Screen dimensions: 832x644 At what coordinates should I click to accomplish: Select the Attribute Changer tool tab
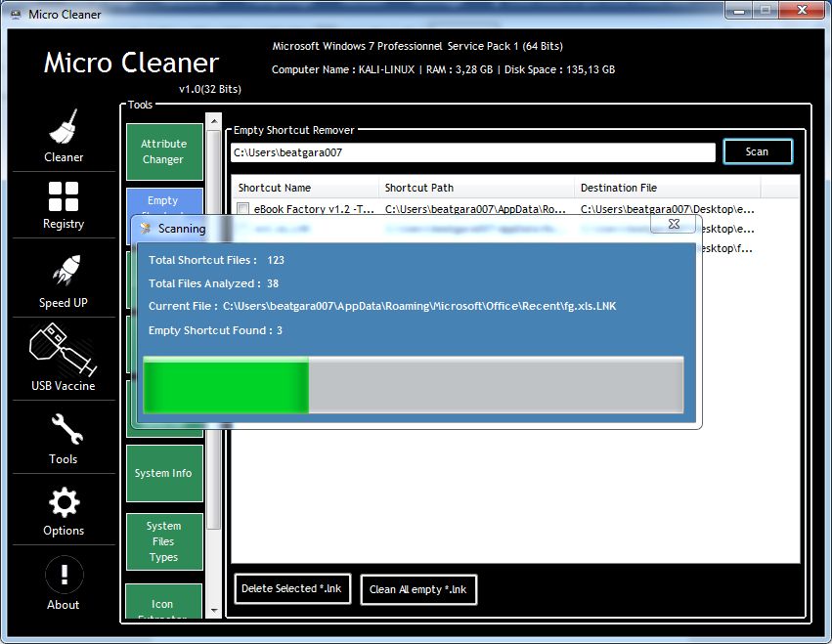coord(163,151)
